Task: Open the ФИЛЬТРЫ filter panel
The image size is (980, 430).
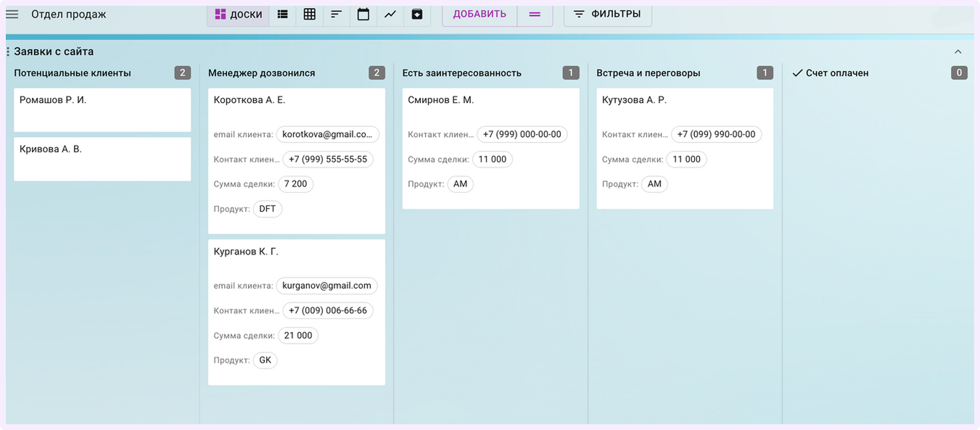Action: click(607, 15)
